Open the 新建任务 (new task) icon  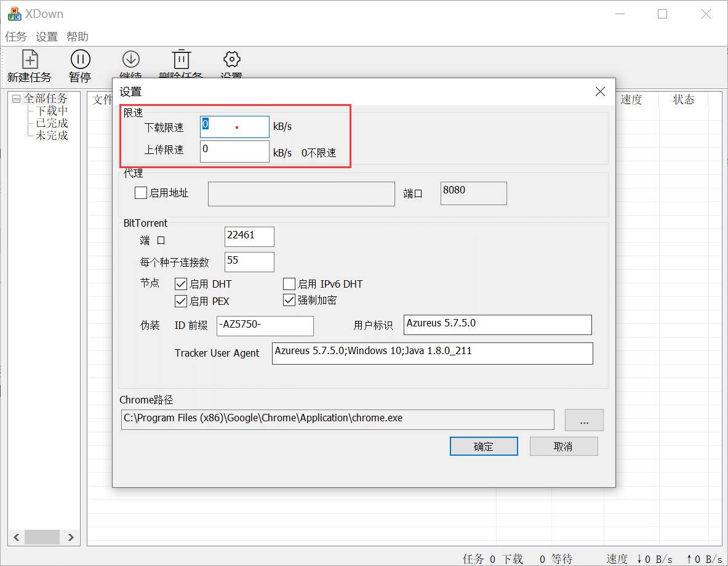click(29, 59)
